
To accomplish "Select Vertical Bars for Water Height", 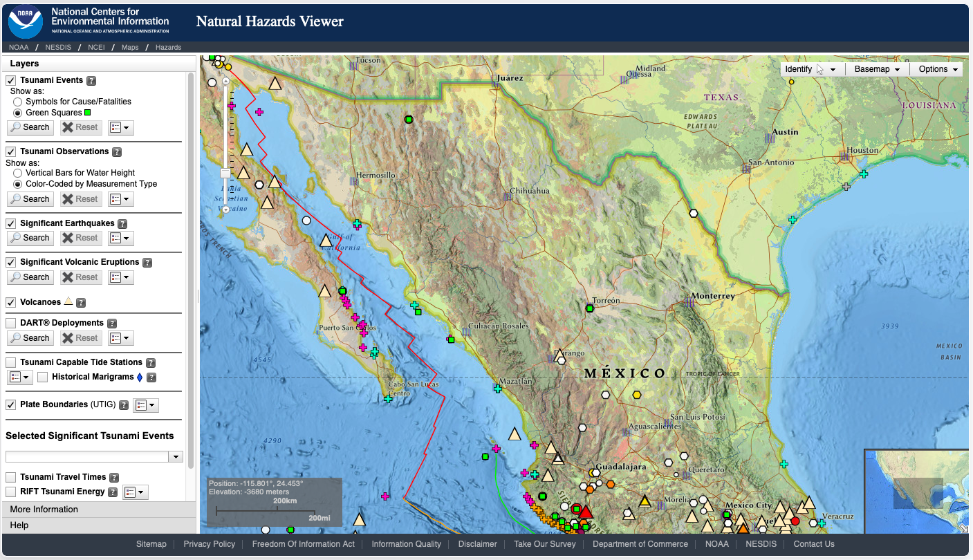I will click(x=17, y=173).
